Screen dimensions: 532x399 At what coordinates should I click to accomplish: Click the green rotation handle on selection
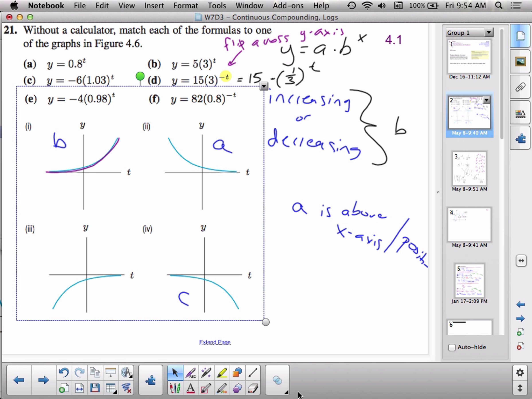tap(140, 76)
